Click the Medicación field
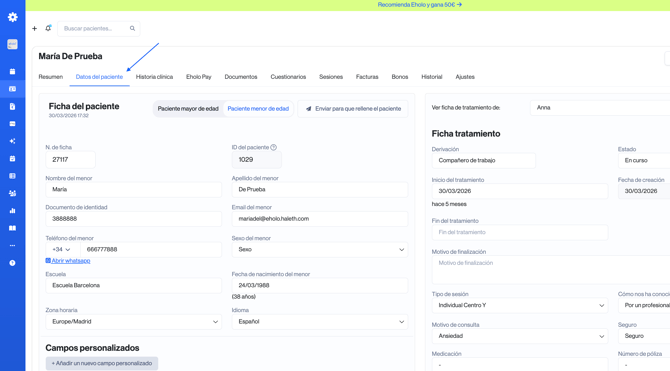Viewport: 670px width, 371px height. coord(520,364)
